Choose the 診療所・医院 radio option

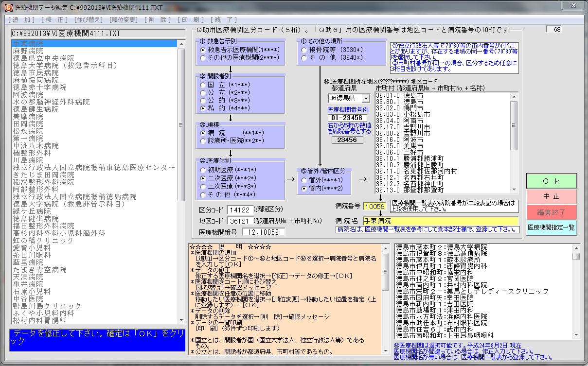click(203, 141)
